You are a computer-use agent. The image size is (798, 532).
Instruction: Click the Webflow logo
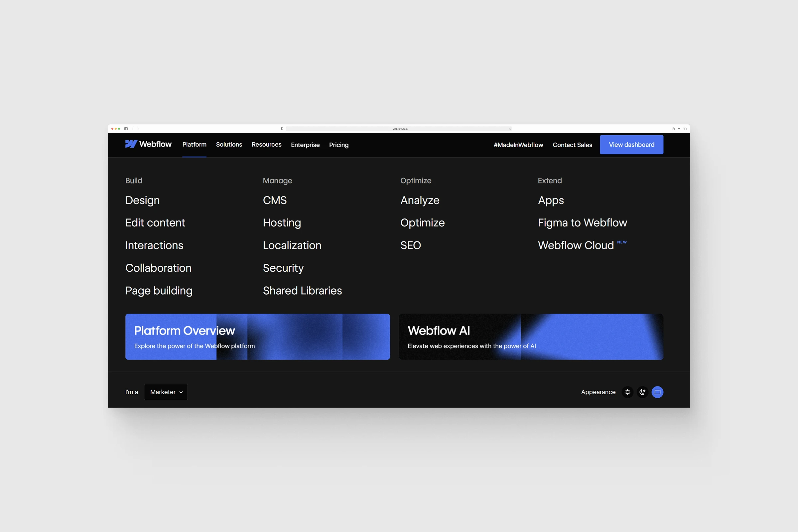click(148, 144)
